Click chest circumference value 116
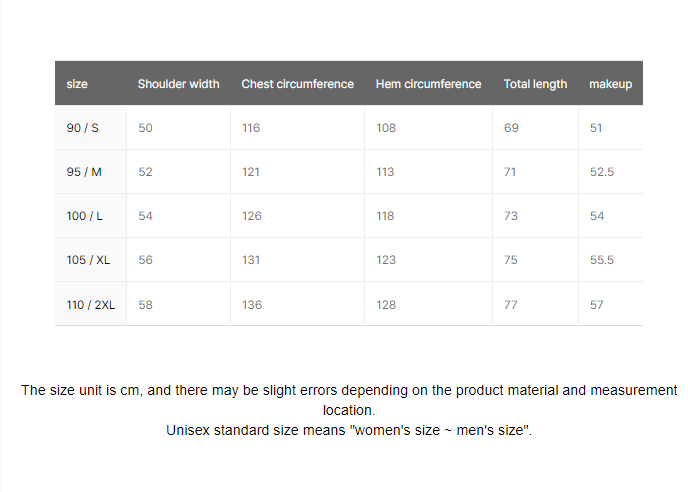Viewport: 688px width, 492px height. coord(251,128)
